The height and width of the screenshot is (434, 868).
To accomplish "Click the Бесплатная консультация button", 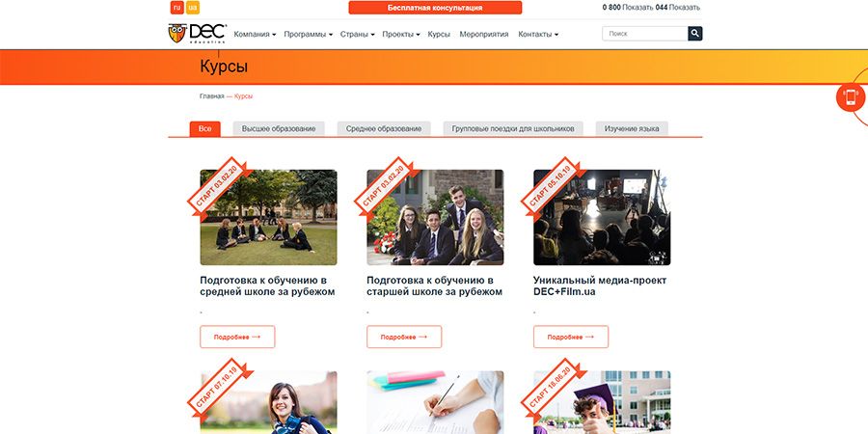I will point(435,8).
